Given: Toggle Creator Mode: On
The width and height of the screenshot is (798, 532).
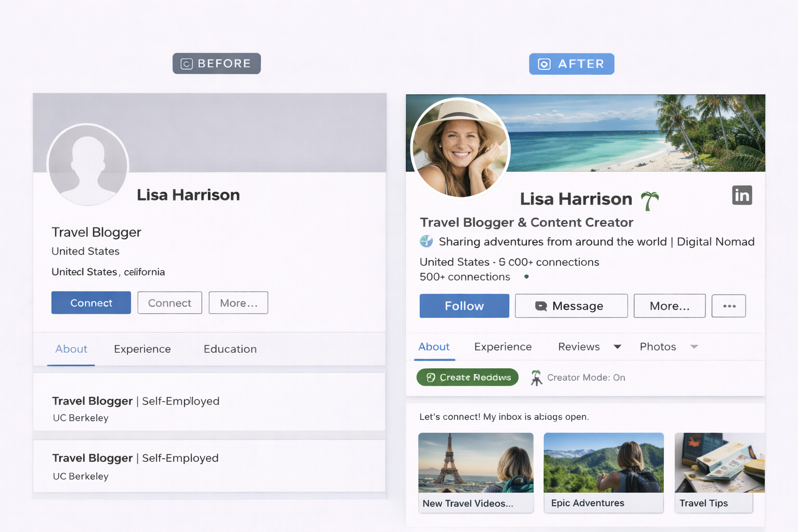Looking at the screenshot, I should coord(578,378).
